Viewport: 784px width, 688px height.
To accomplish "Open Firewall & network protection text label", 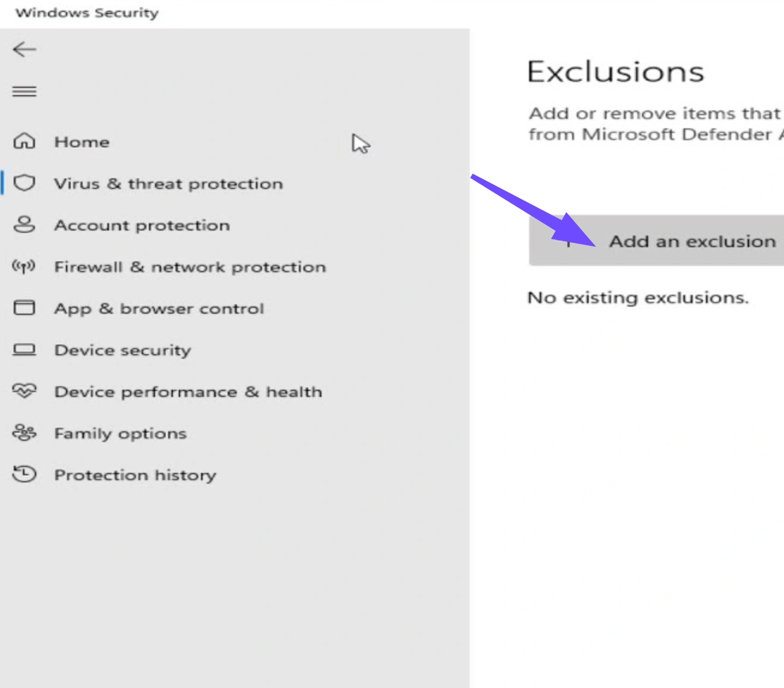I will tap(190, 267).
